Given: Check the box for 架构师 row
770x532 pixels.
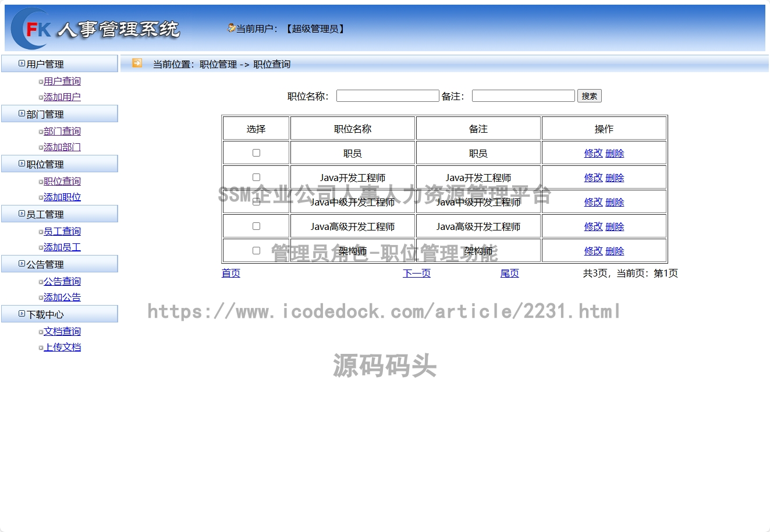Looking at the screenshot, I should (x=256, y=251).
